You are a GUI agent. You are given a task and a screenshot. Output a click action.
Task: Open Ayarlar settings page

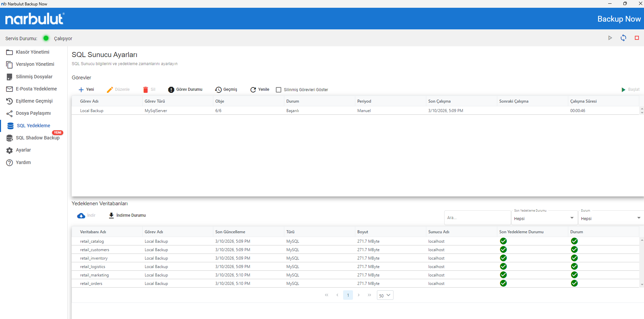[x=23, y=150]
